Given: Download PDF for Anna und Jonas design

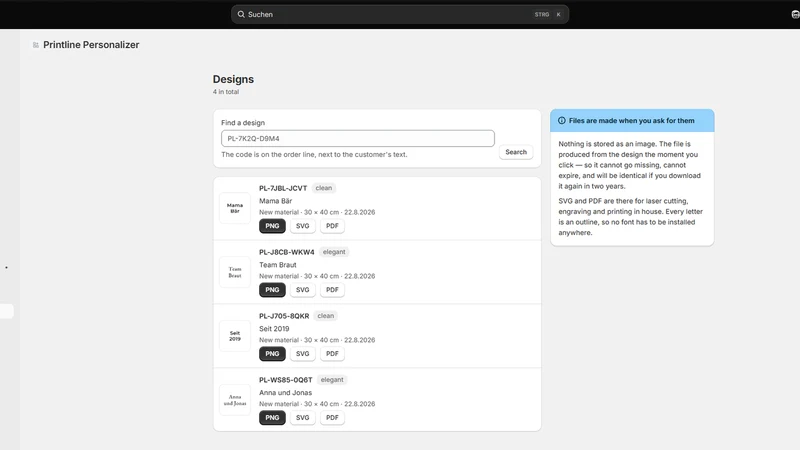Looking at the screenshot, I should 332,417.
